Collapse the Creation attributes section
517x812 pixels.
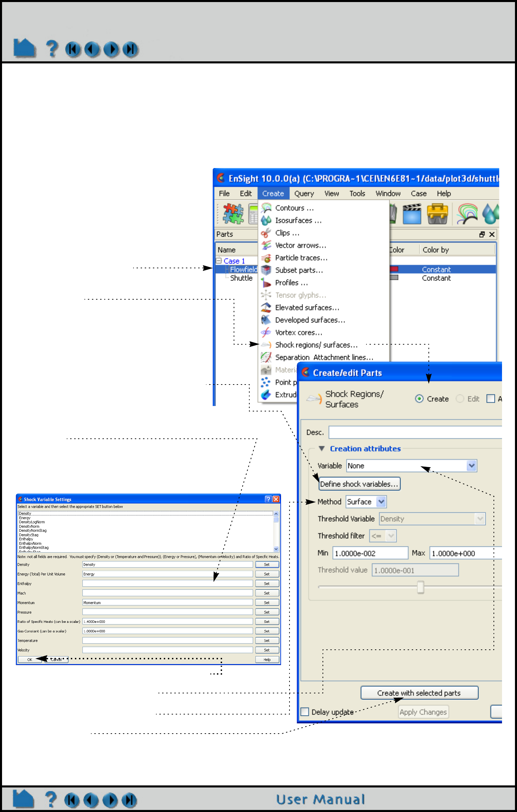pos(322,449)
